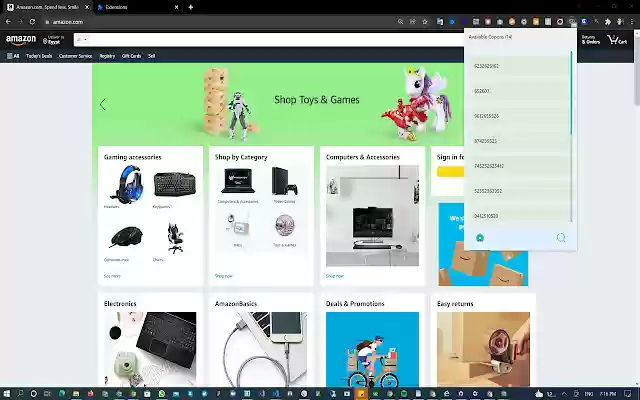
Task: Open the Deliver to Egypt location selector
Action: click(x=54, y=40)
